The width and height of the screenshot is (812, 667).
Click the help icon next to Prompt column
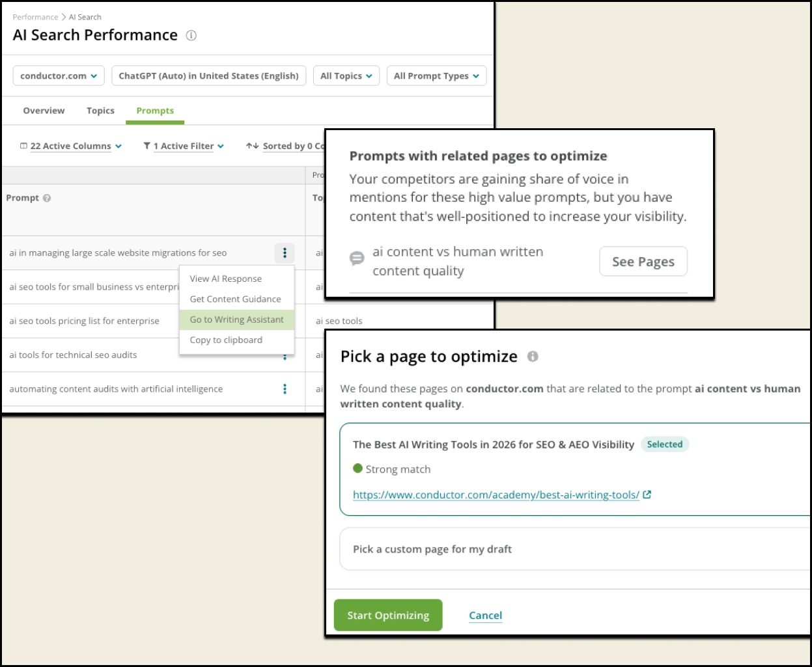click(x=47, y=198)
